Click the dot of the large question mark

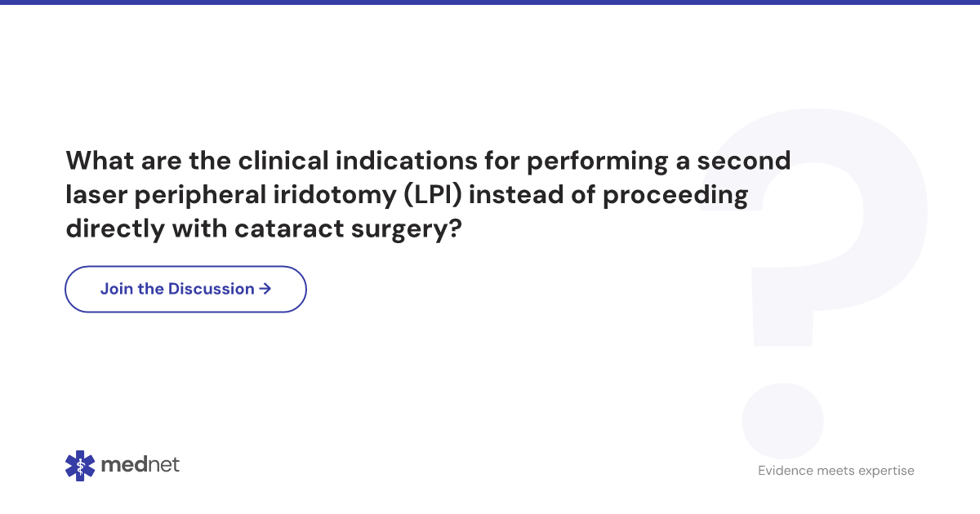782,420
